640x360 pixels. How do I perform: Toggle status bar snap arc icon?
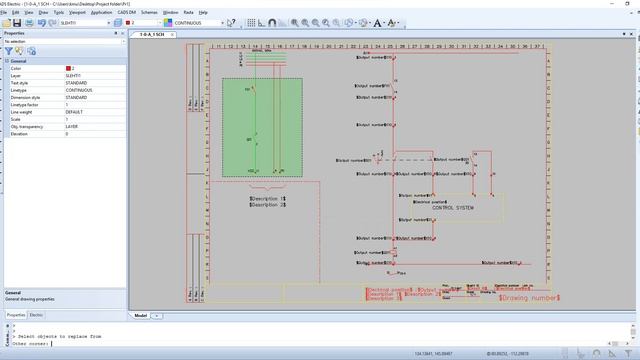click(596, 353)
